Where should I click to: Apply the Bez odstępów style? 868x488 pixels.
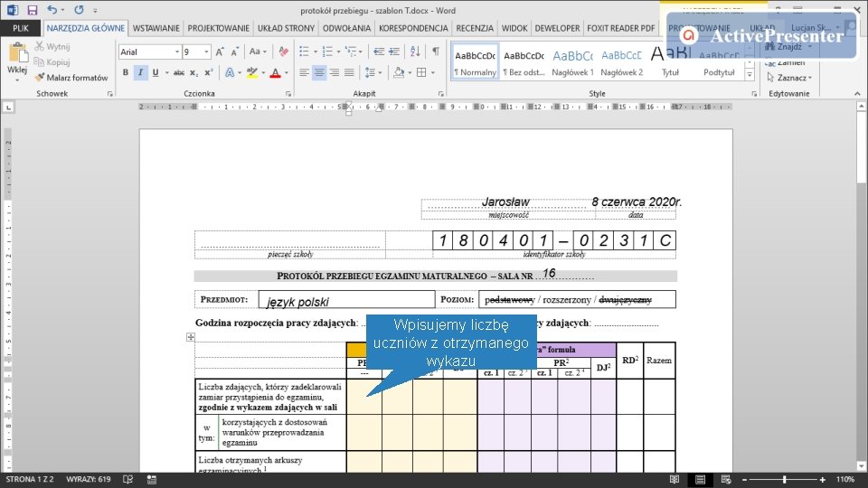pos(524,61)
